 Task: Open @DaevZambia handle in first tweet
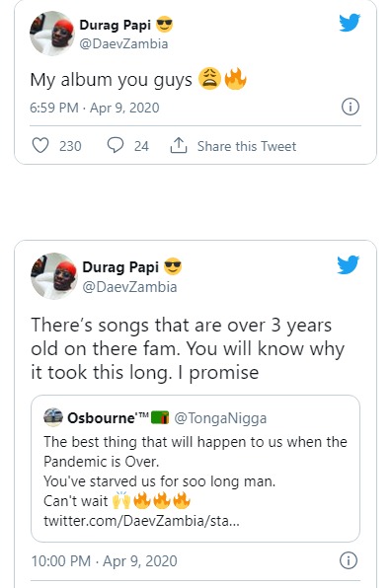(x=123, y=43)
